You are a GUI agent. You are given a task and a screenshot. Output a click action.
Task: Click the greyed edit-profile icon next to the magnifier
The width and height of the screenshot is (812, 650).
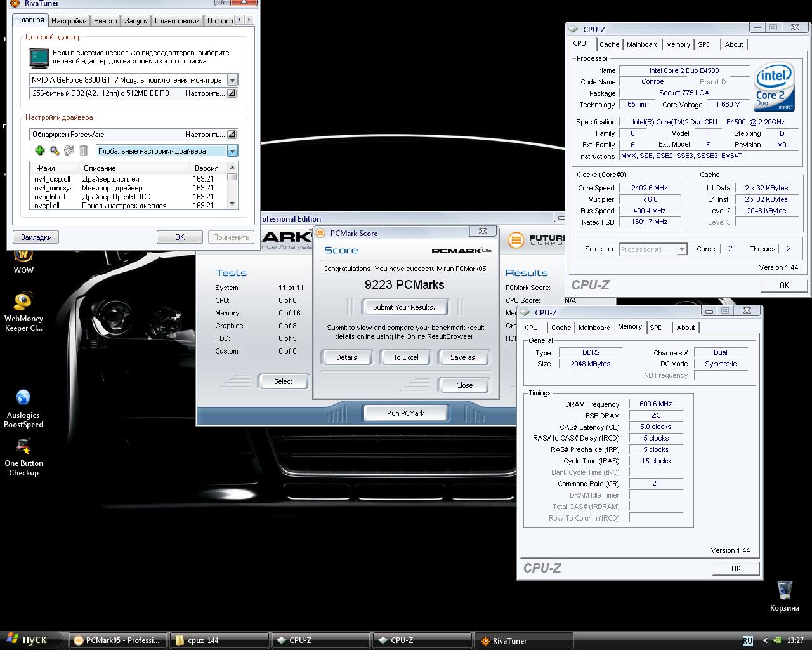[69, 150]
